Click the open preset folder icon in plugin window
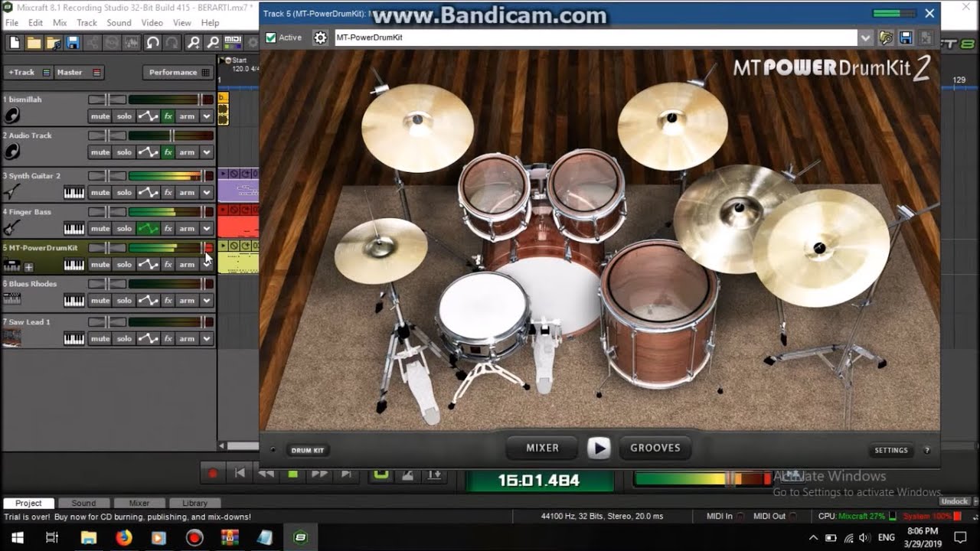Viewport: 980px width, 551px height. [x=887, y=37]
